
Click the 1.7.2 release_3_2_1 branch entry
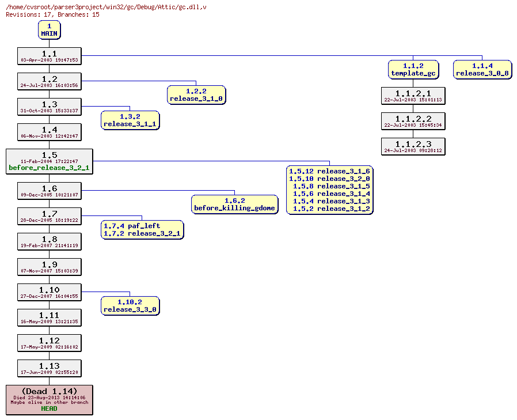(142, 233)
